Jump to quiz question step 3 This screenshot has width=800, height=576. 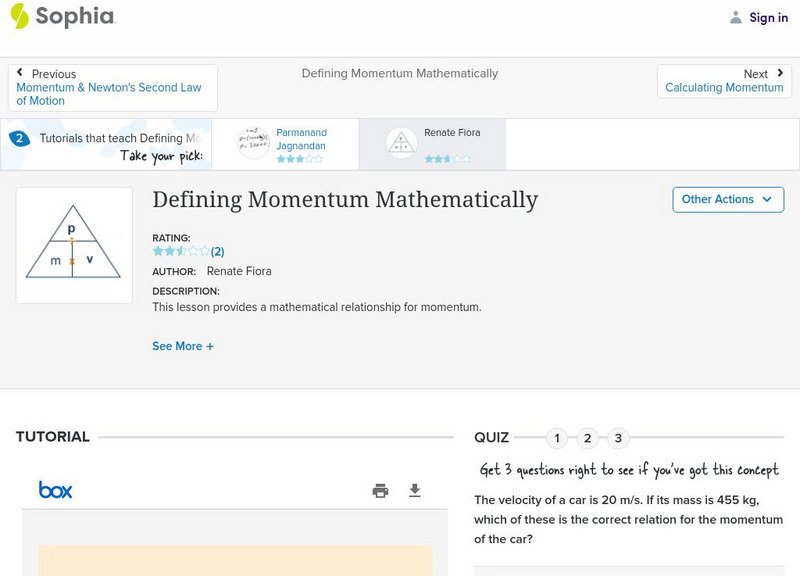(619, 438)
